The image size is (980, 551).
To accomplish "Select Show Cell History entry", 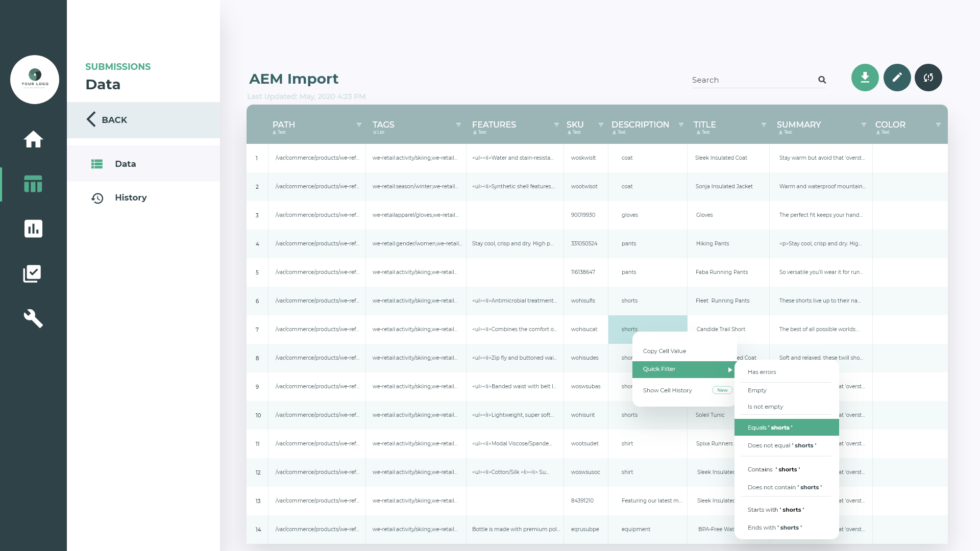I will pyautogui.click(x=668, y=390).
